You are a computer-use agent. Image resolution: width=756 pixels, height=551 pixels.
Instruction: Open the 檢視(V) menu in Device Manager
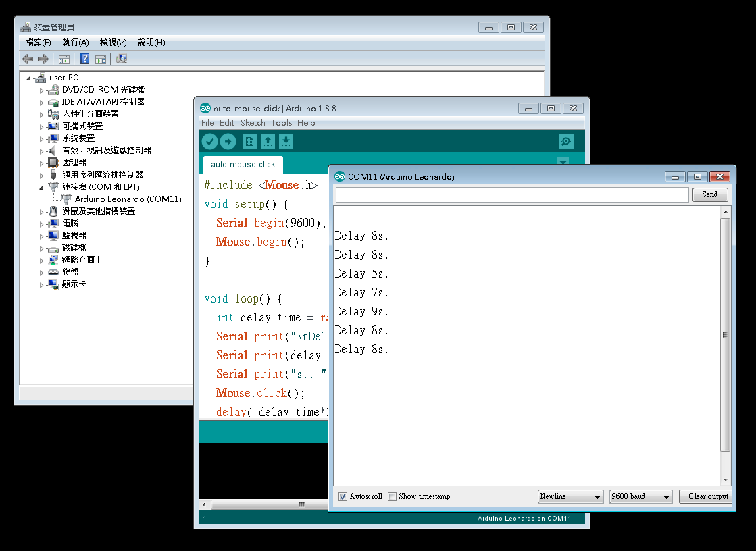tap(114, 43)
